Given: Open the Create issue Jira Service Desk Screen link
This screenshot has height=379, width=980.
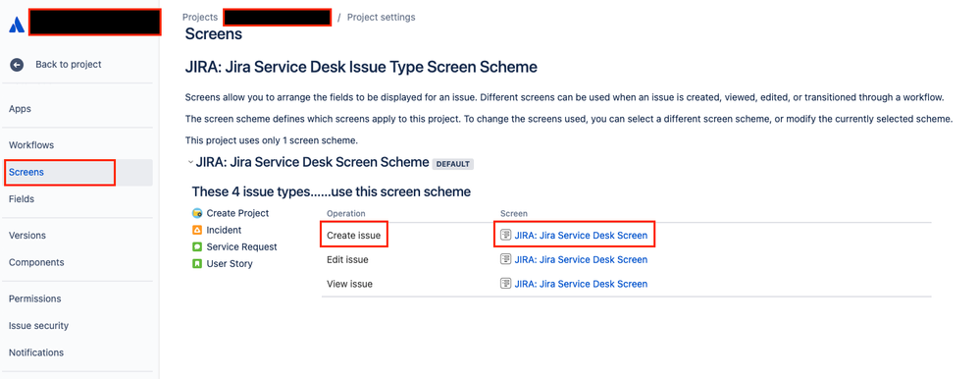Looking at the screenshot, I should click(x=581, y=236).
